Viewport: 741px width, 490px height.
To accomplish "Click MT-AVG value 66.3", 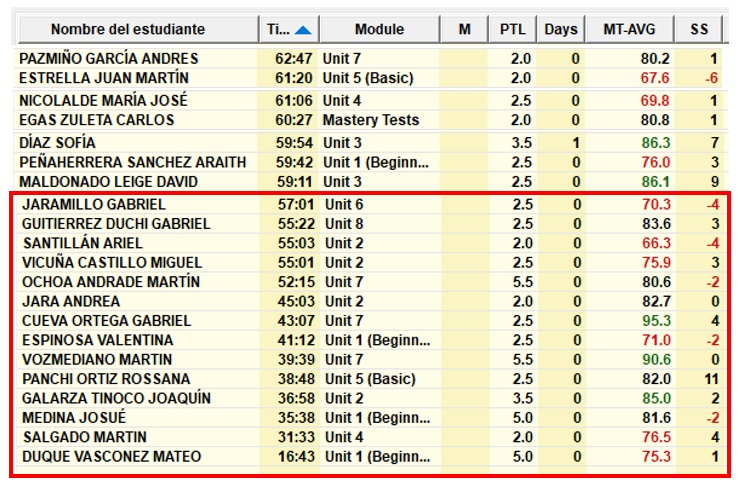I will (656, 243).
